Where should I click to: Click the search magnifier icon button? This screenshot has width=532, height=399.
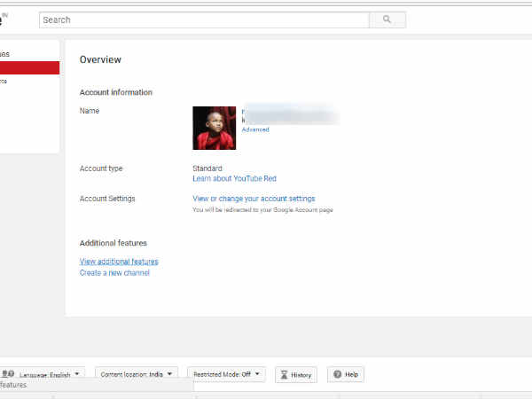click(x=387, y=20)
